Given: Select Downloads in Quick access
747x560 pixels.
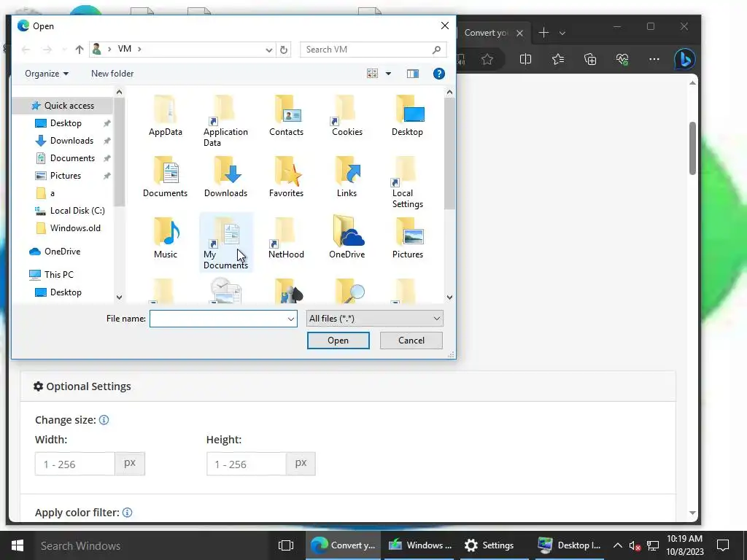Looking at the screenshot, I should pyautogui.click(x=71, y=141).
